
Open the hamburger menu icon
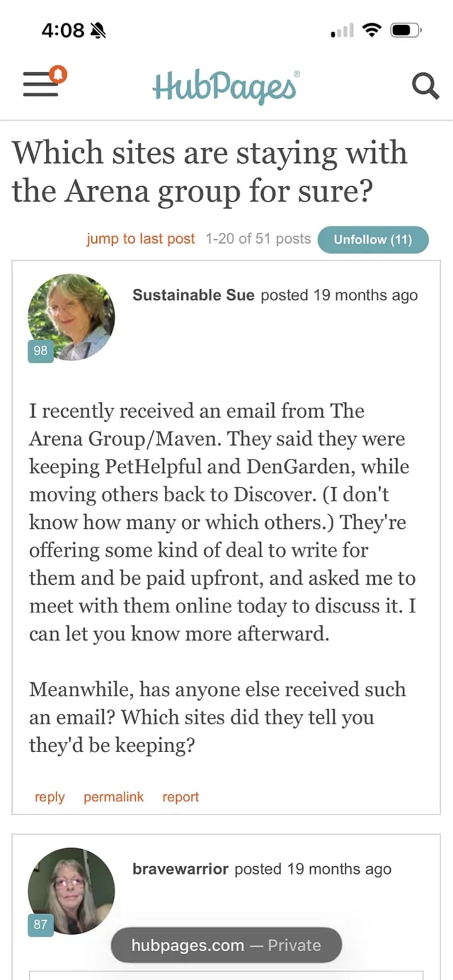(40, 86)
